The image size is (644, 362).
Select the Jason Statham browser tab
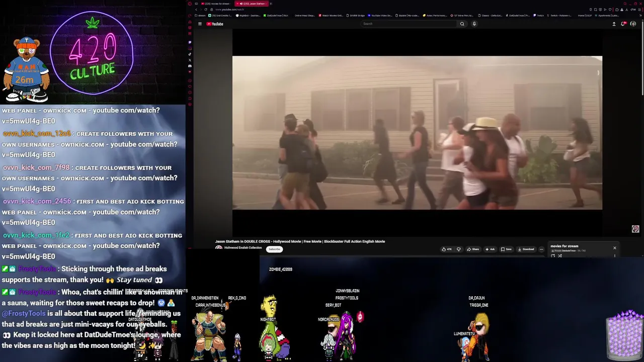point(251,4)
